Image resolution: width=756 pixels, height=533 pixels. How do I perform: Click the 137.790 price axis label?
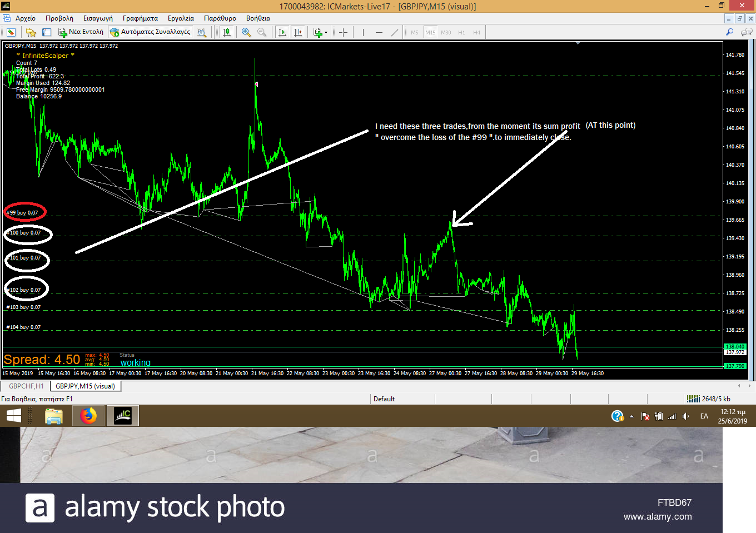(735, 366)
